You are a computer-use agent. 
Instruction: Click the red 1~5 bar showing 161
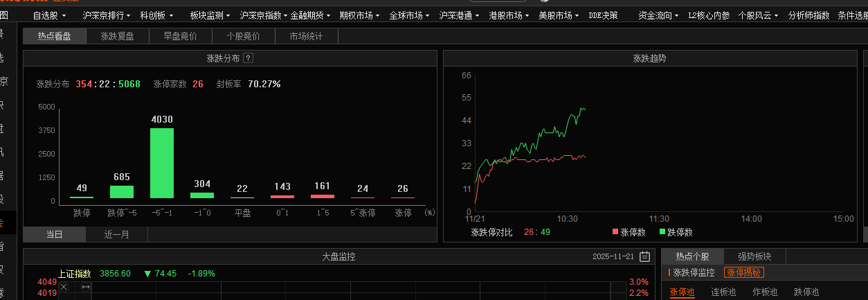tap(323, 196)
